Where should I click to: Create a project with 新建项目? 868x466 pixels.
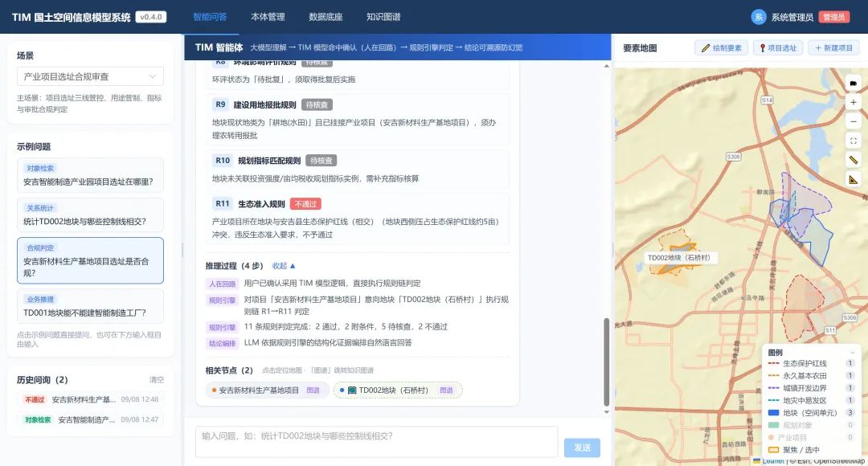click(833, 48)
